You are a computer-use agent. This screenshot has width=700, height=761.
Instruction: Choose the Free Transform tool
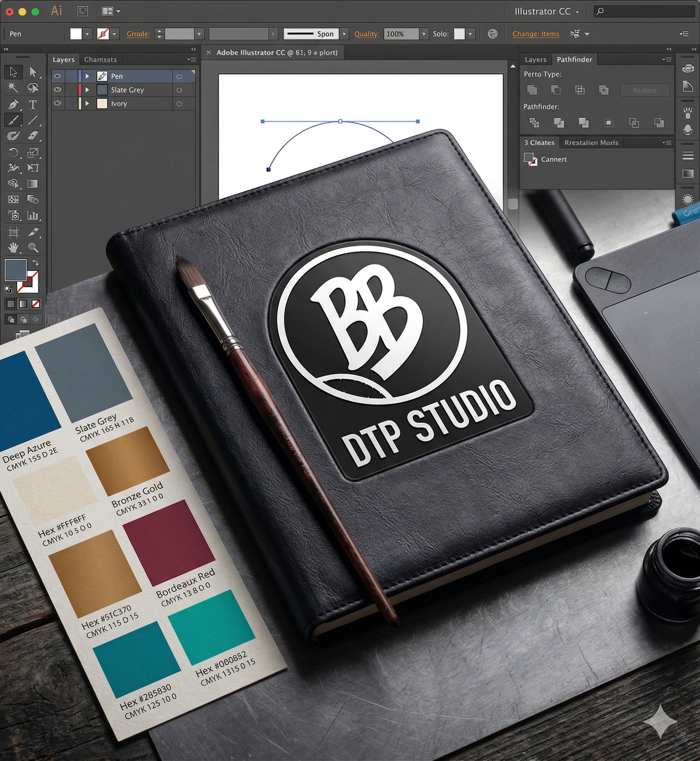tap(33, 168)
